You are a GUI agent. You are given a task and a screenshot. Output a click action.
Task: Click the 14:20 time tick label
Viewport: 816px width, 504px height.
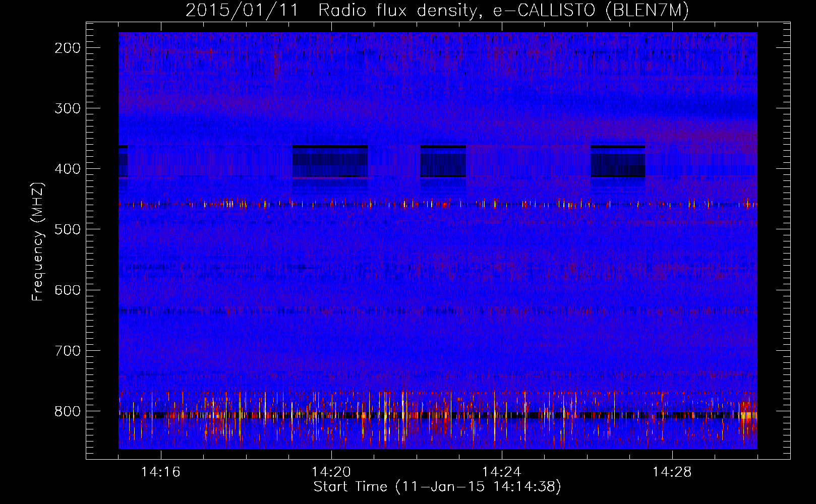click(x=331, y=472)
